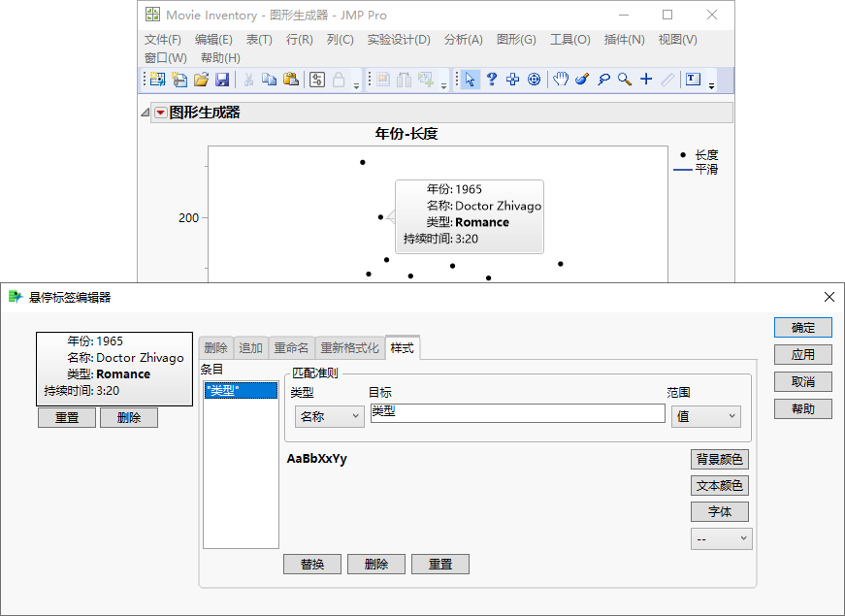Collapse the 图形生成器 outline disclosure triangle
The height and width of the screenshot is (616, 845).
point(146,113)
